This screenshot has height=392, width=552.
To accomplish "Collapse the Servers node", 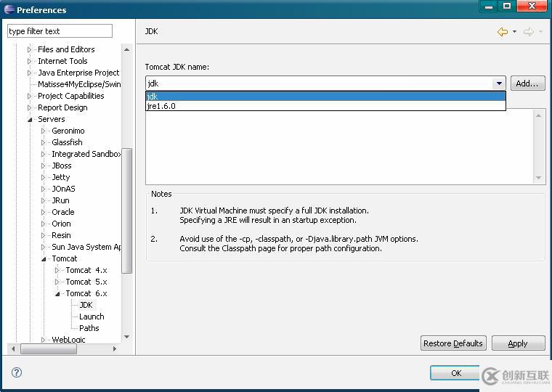I will click(x=30, y=120).
